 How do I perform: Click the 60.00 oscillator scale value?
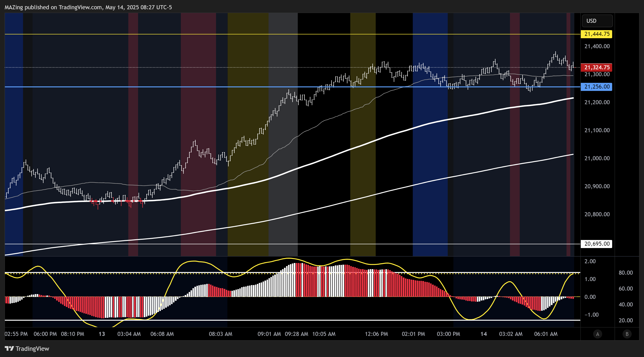(x=625, y=289)
